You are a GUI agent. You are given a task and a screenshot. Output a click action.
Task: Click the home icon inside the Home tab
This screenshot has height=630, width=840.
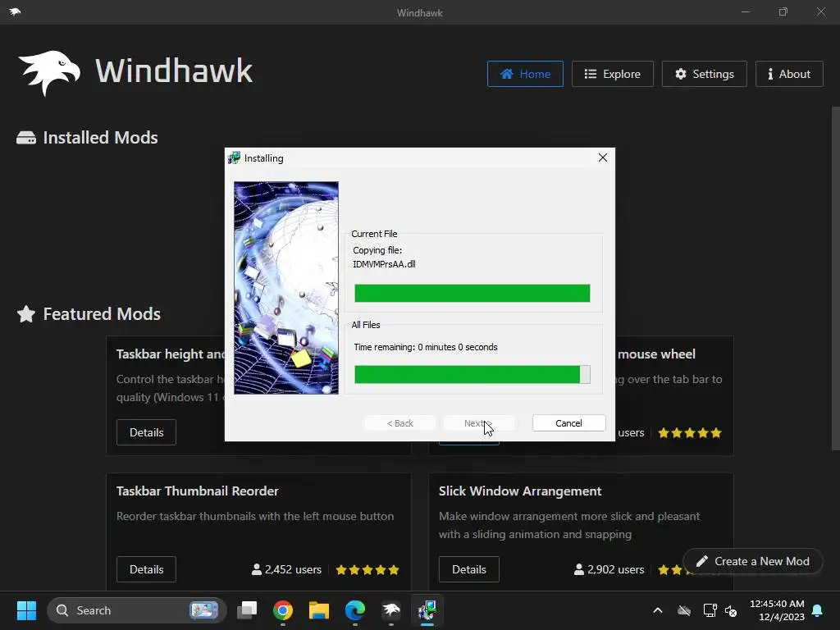click(507, 74)
